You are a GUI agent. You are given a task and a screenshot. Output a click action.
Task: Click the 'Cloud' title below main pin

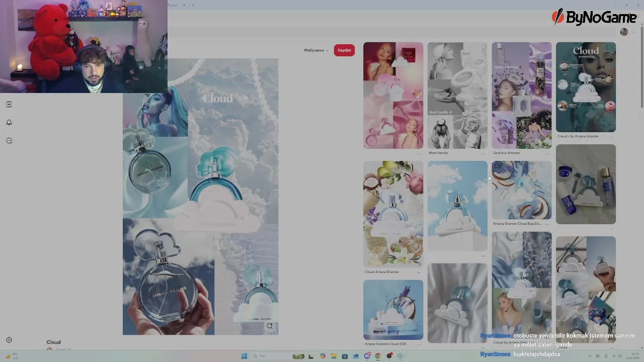pyautogui.click(x=53, y=342)
